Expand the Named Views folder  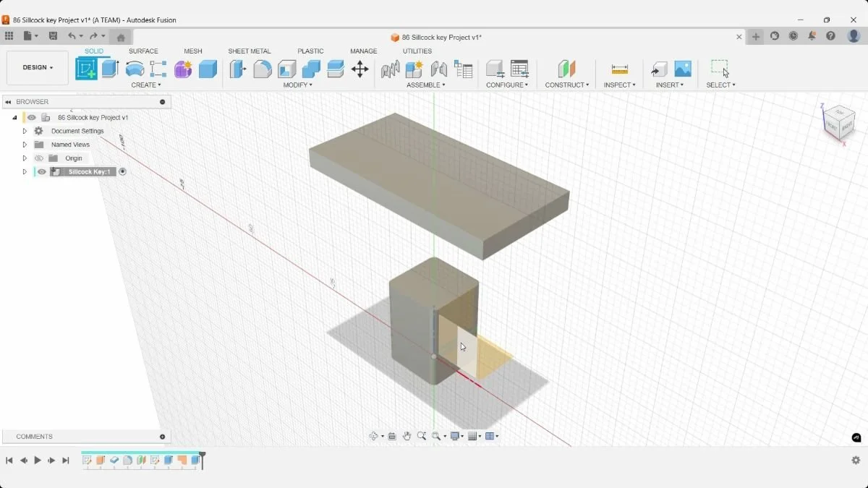click(x=25, y=145)
